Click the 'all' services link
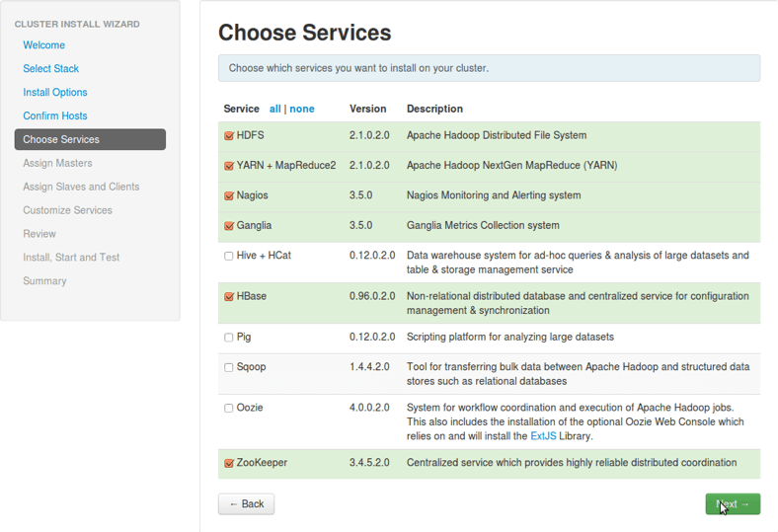The image size is (778, 532). click(274, 109)
